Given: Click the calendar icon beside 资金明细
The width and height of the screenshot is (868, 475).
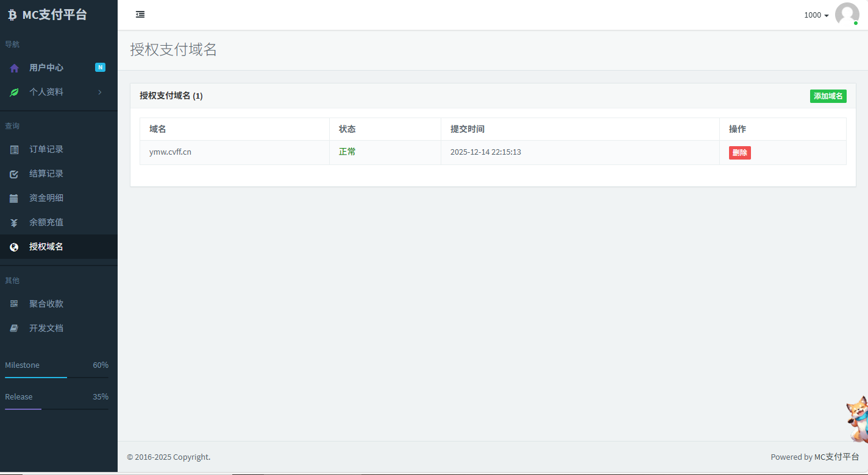Looking at the screenshot, I should point(14,199).
